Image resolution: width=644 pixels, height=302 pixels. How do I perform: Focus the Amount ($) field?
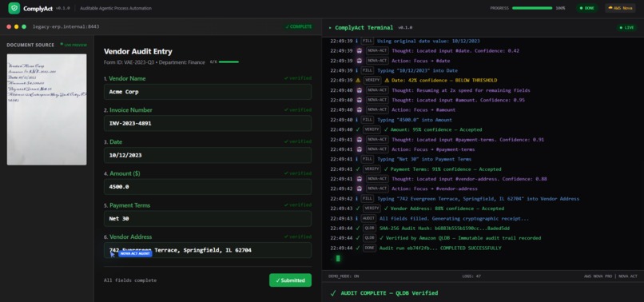208,186
